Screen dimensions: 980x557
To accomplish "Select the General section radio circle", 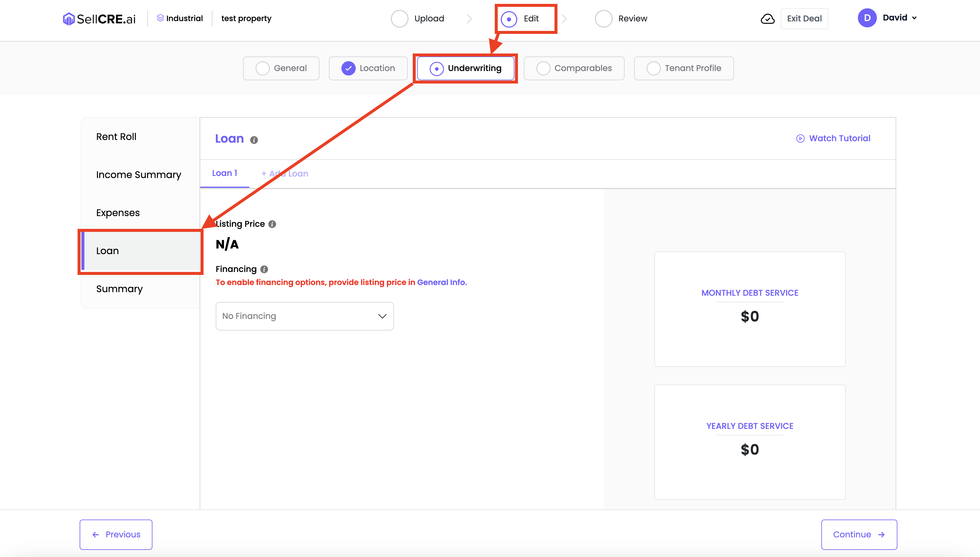I will pyautogui.click(x=262, y=68).
